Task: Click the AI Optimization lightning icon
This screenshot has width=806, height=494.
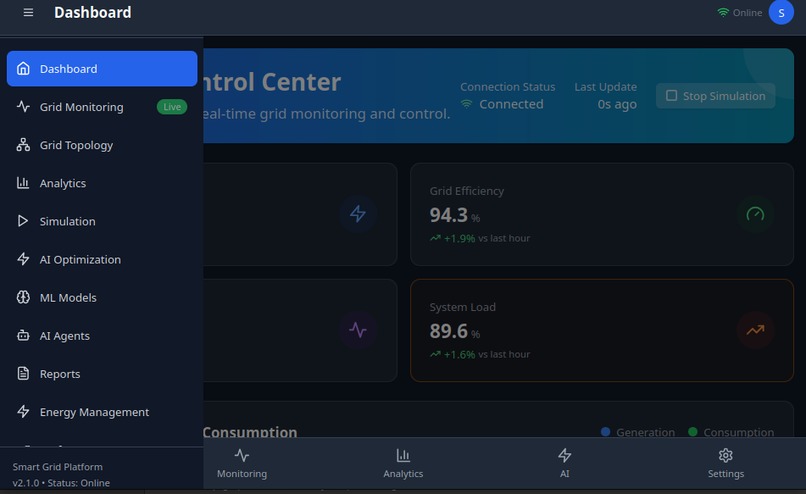Action: [x=23, y=259]
